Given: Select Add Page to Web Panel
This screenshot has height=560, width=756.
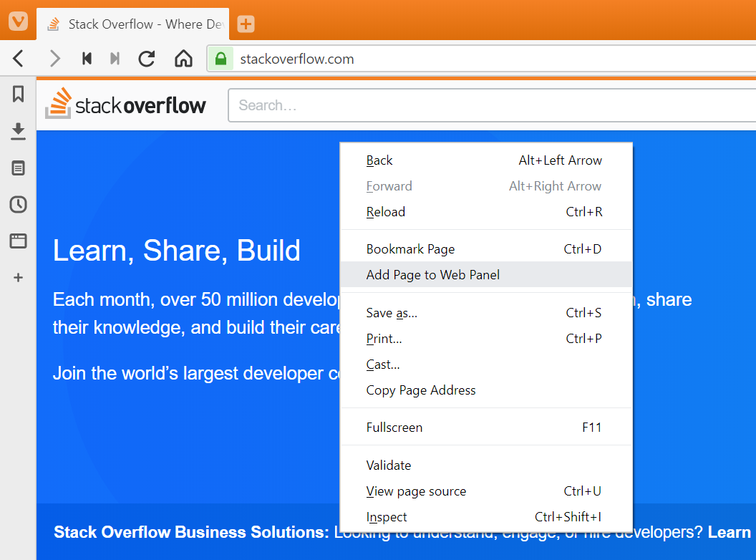Looking at the screenshot, I should click(486, 274).
